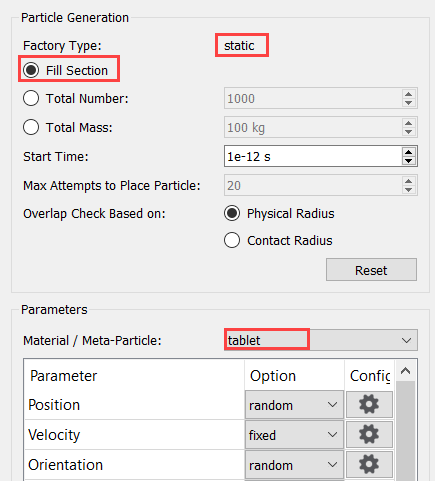Image resolution: width=435 pixels, height=481 pixels.
Task: Select Physical Radius overlap check
Action: point(232,213)
